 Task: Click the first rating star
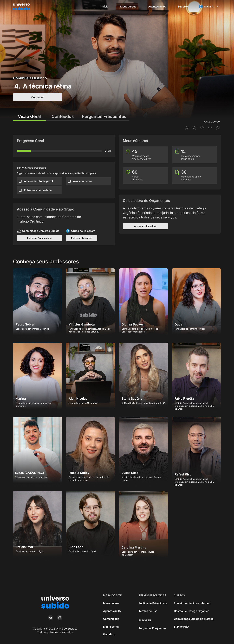[187, 128]
